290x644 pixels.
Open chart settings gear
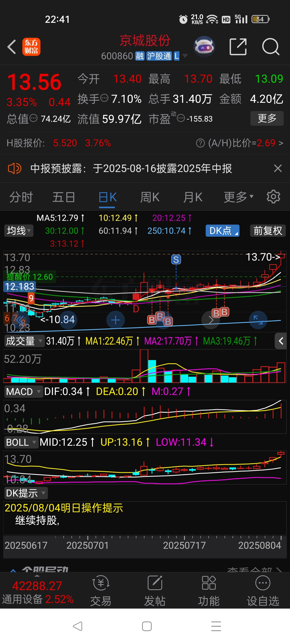coord(273,197)
